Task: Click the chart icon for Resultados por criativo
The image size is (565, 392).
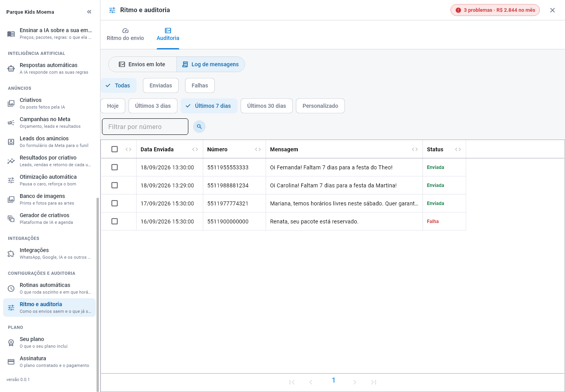Action: [x=11, y=161]
